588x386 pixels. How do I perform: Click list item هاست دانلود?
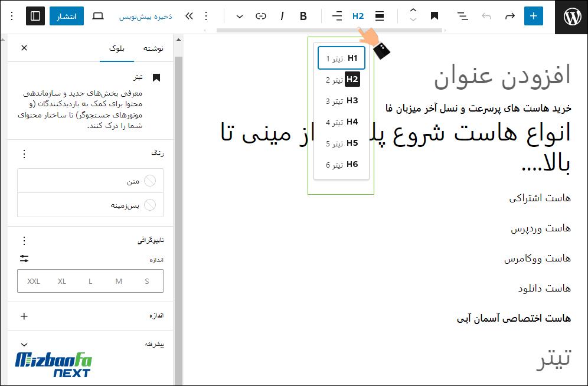(x=544, y=288)
